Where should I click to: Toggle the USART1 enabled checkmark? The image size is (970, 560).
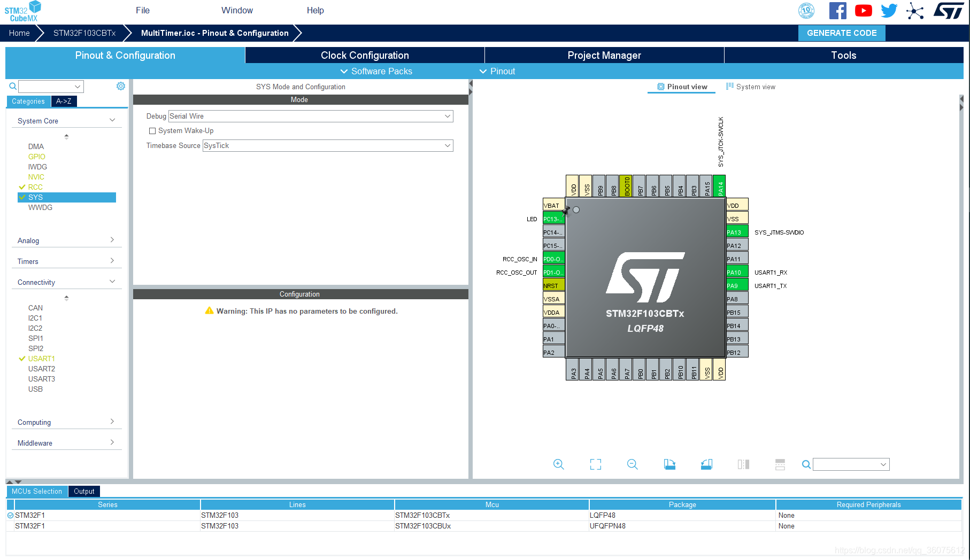22,359
